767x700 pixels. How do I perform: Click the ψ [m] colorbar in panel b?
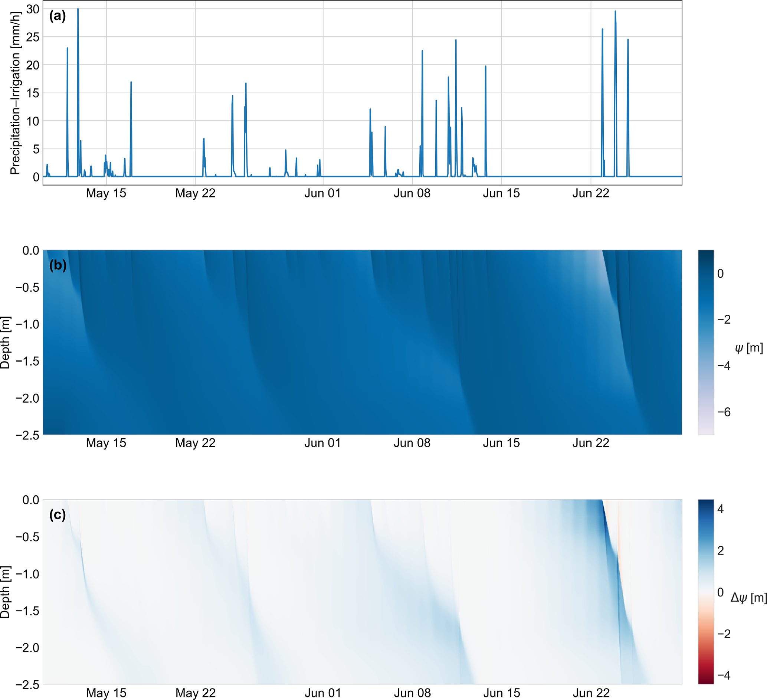(706, 342)
